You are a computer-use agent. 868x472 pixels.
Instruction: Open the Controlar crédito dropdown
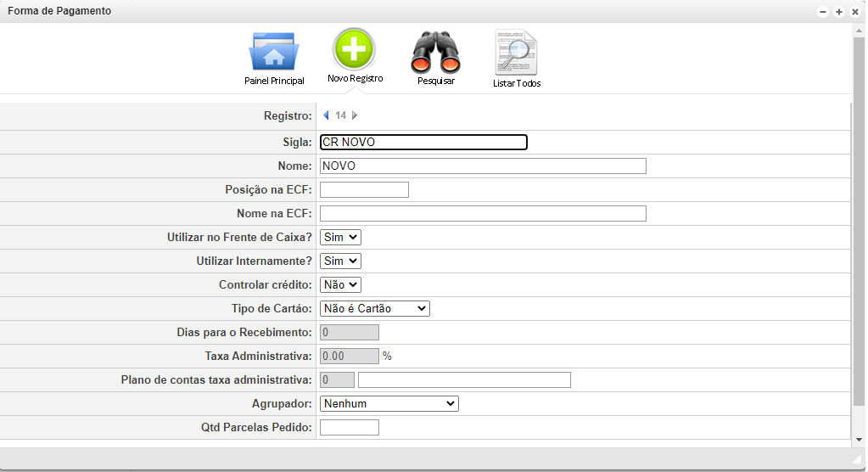pos(341,285)
